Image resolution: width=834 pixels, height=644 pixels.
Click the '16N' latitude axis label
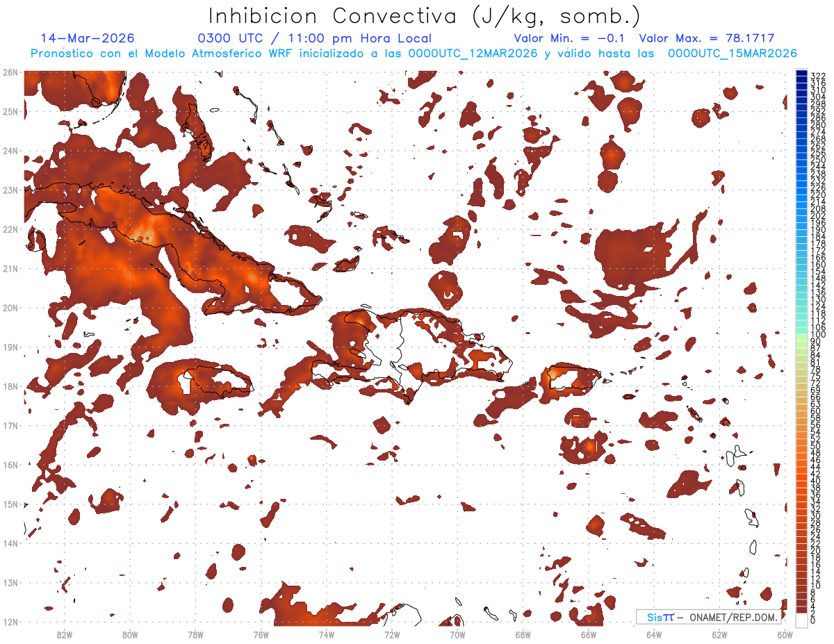click(x=10, y=465)
